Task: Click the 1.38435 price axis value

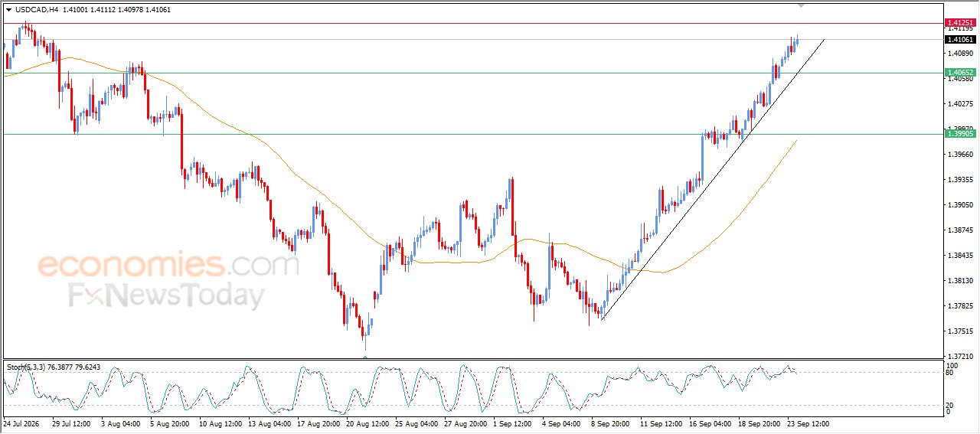Action: coord(960,256)
